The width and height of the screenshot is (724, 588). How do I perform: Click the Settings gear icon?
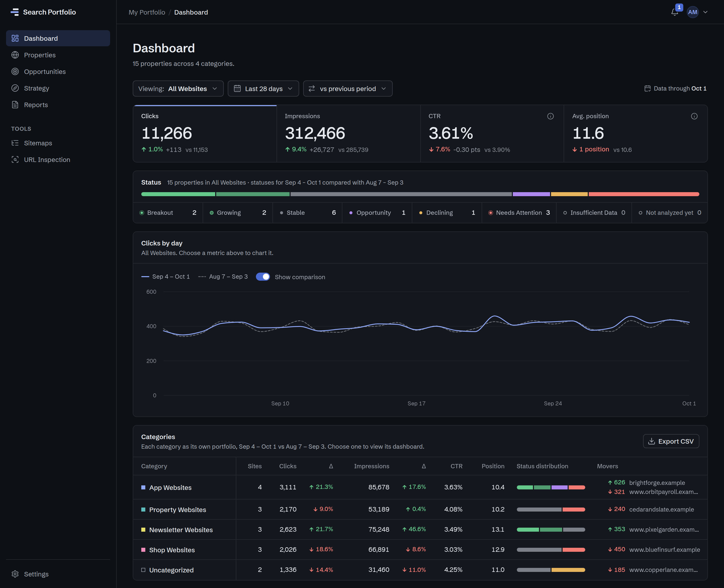(15, 574)
